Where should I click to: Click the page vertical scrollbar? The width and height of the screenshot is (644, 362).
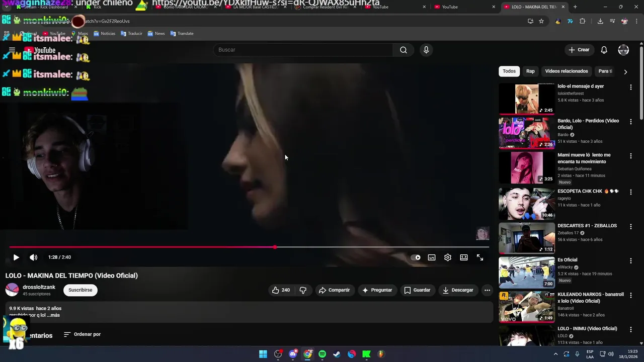pyautogui.click(x=641, y=83)
